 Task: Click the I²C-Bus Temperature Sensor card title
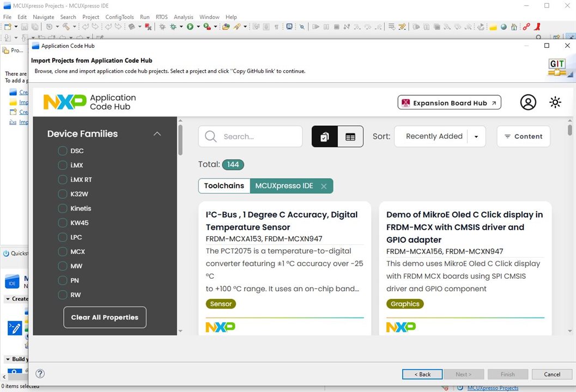[x=281, y=221]
